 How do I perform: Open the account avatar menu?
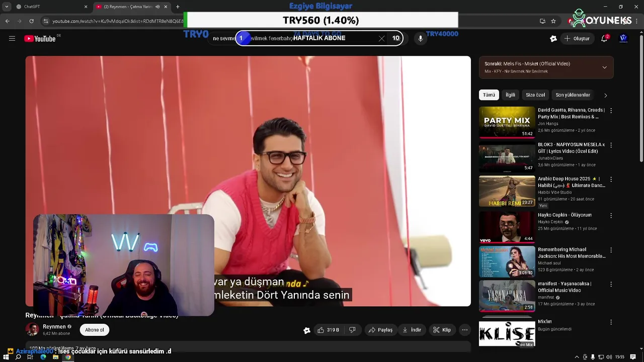tap(623, 38)
